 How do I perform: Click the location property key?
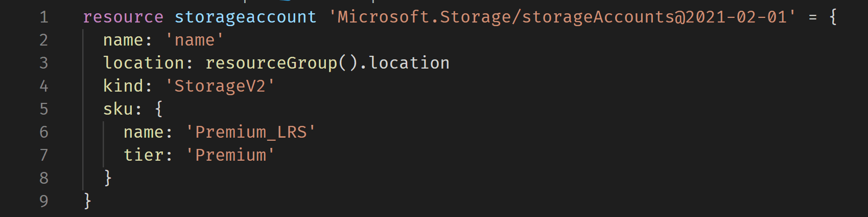(x=144, y=63)
